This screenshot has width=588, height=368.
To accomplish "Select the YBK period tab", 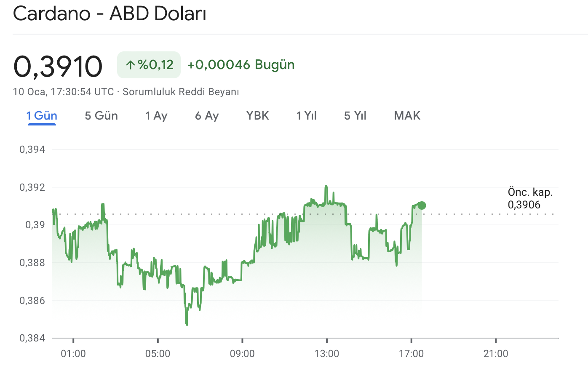I will coord(258,115).
